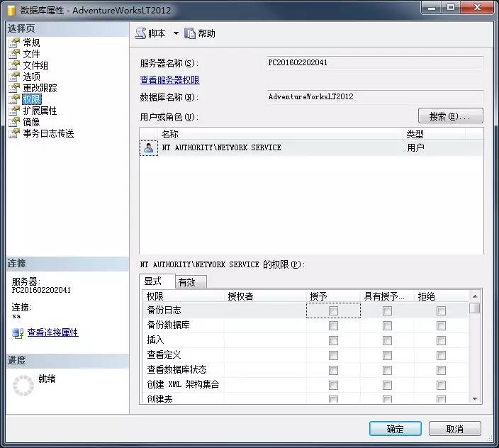This screenshot has width=499, height=448.
Task: Select the 查看数据库状态 permission row
Action: pos(305,370)
